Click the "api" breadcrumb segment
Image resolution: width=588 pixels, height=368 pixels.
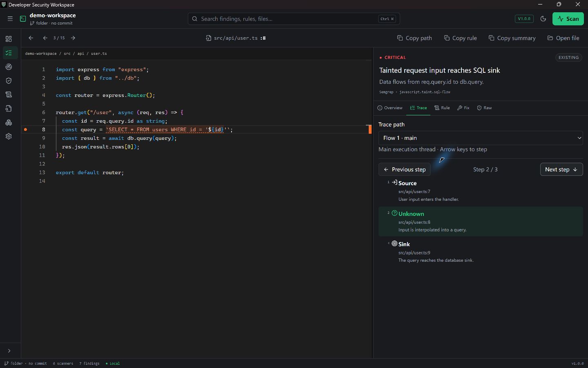coord(81,54)
